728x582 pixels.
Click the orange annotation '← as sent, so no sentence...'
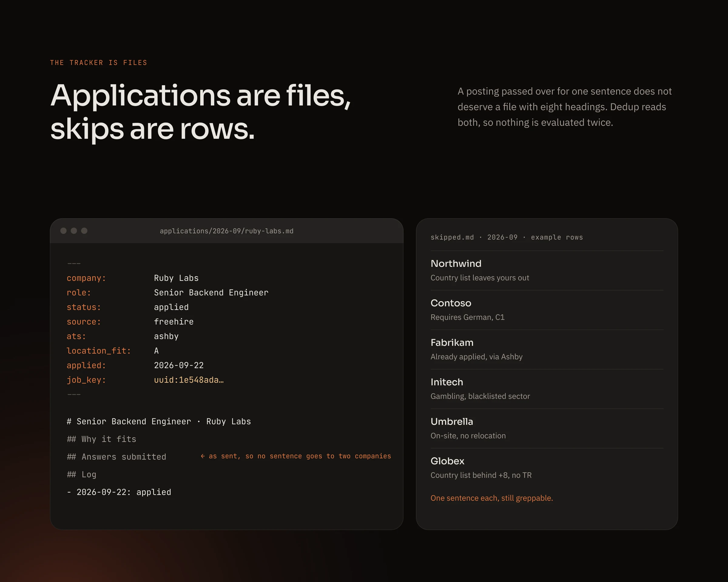coord(295,456)
